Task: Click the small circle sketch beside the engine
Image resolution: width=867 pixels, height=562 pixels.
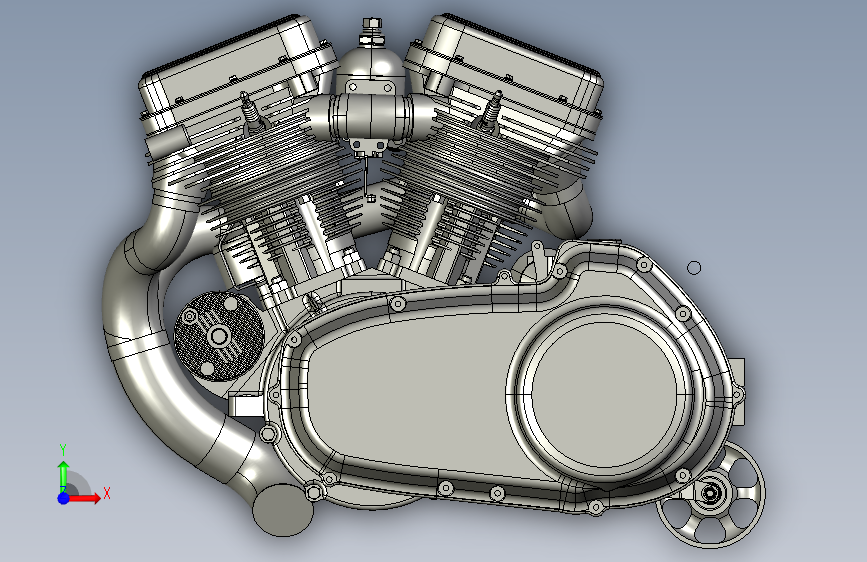Action: pos(694,268)
